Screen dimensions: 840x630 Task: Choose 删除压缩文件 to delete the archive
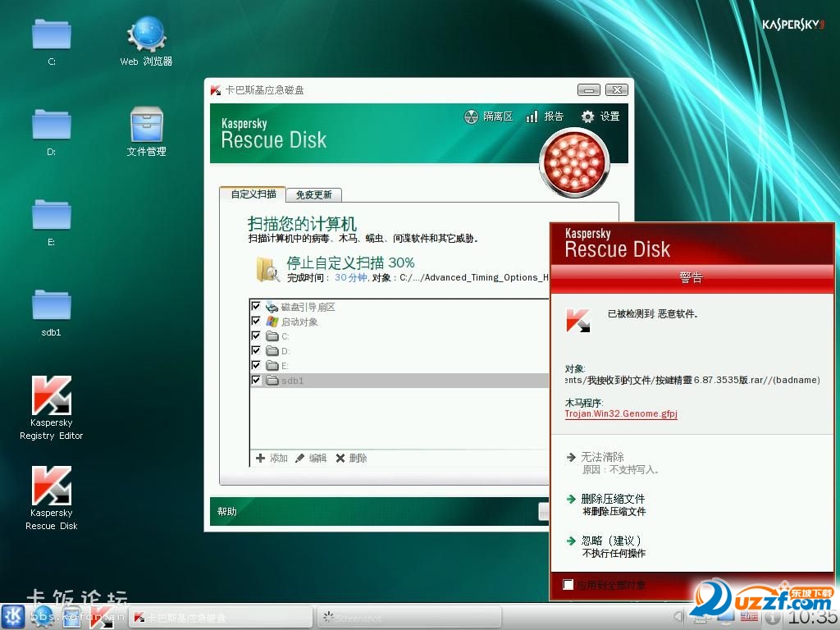tap(613, 499)
